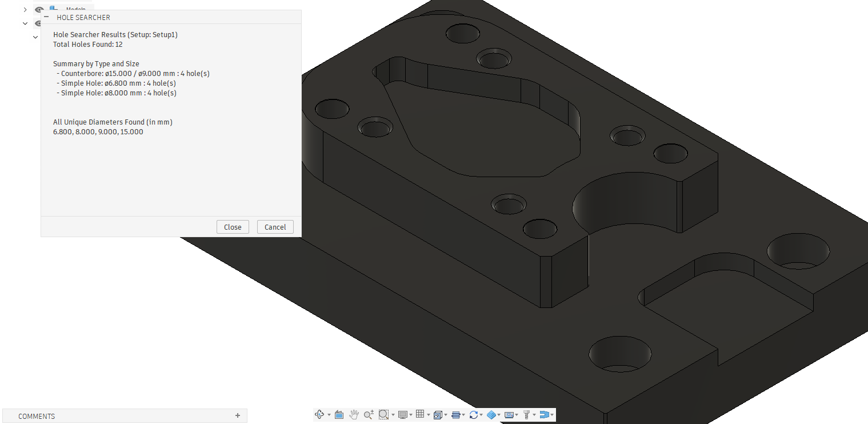The width and height of the screenshot is (868, 424).
Task: Click the Grid and Snaps icon
Action: pos(420,414)
